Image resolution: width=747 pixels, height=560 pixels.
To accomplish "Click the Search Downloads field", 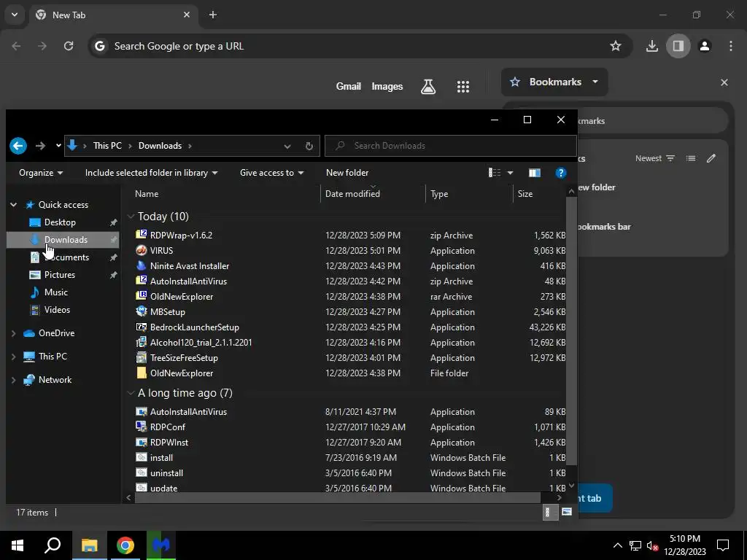I will 451,146.
